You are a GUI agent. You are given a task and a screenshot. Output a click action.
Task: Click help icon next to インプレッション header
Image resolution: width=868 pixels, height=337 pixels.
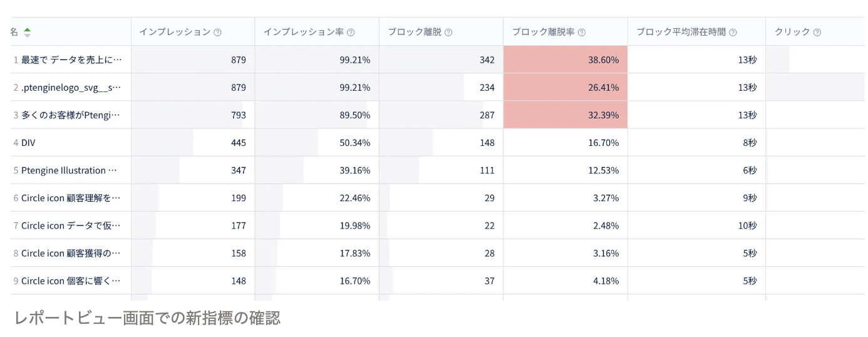point(217,33)
